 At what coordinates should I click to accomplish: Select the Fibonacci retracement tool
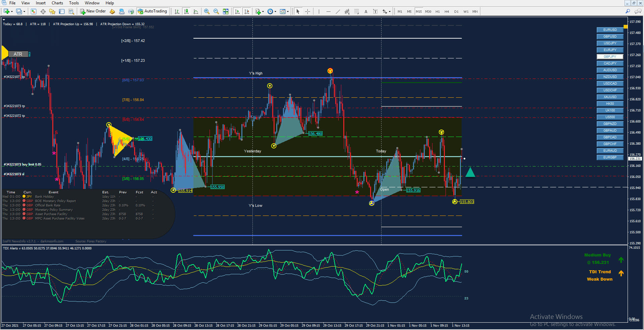[356, 11]
